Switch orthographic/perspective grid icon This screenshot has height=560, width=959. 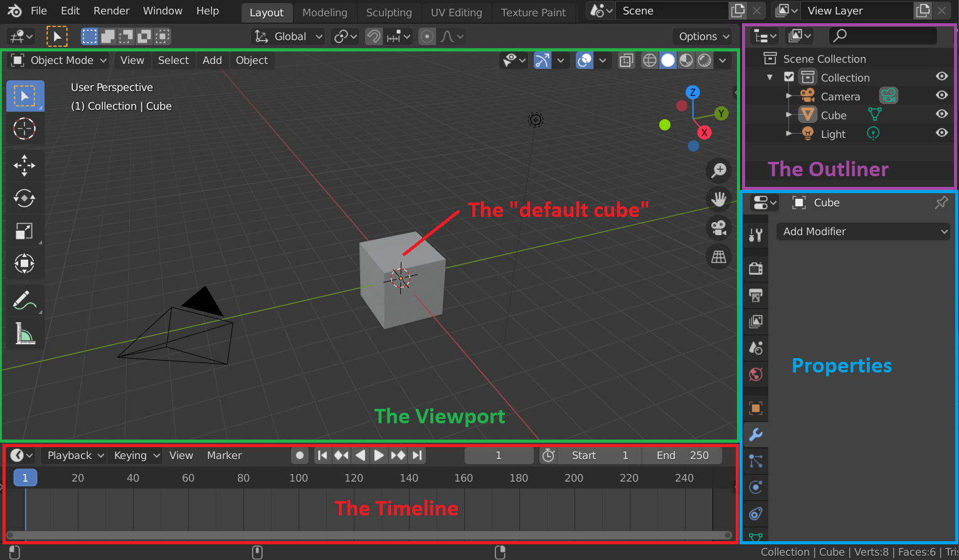click(719, 256)
